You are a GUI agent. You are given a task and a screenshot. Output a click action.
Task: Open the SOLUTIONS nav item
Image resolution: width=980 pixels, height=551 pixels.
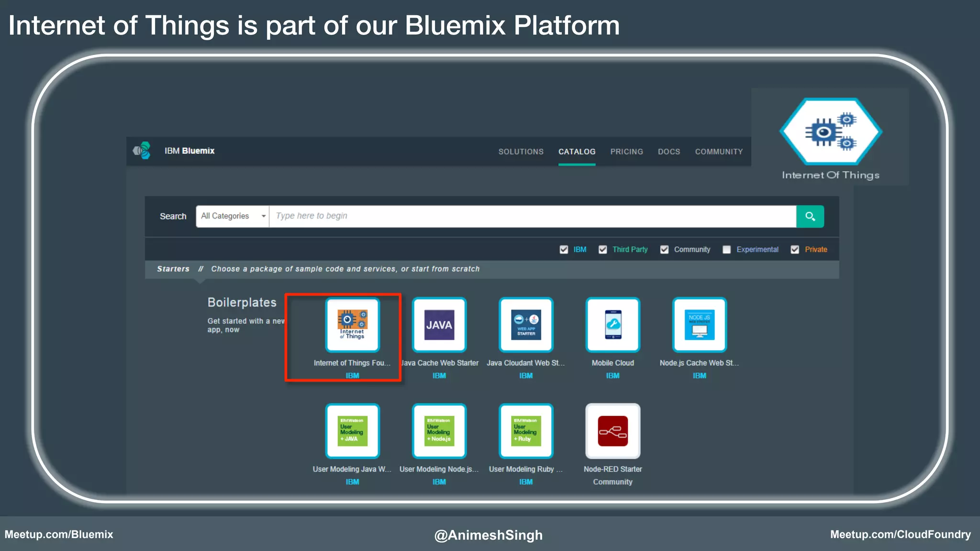click(521, 152)
